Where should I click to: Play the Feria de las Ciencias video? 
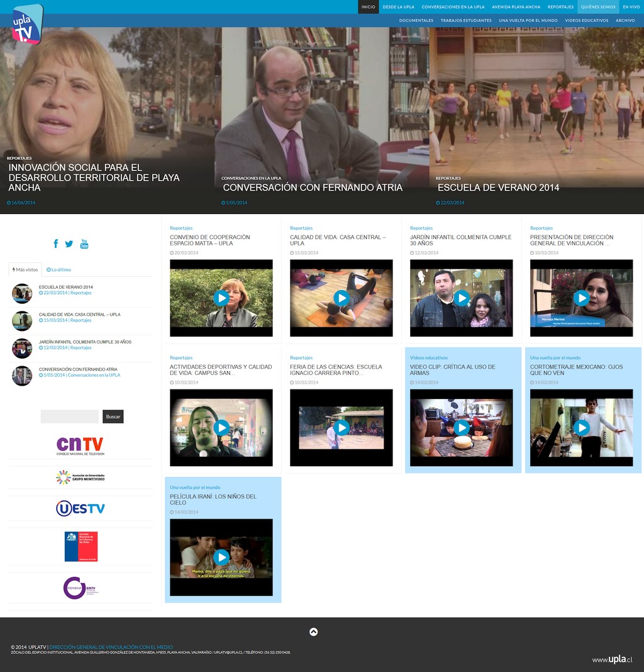point(341,428)
